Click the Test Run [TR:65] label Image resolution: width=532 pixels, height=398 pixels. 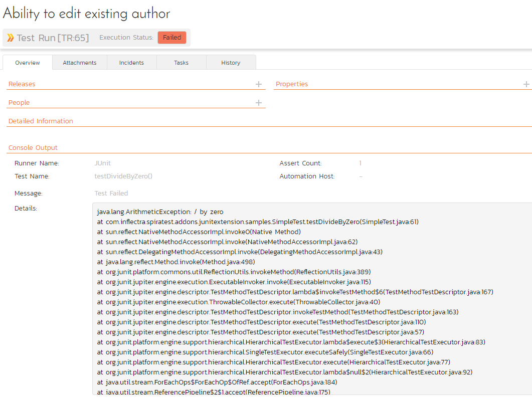click(53, 38)
